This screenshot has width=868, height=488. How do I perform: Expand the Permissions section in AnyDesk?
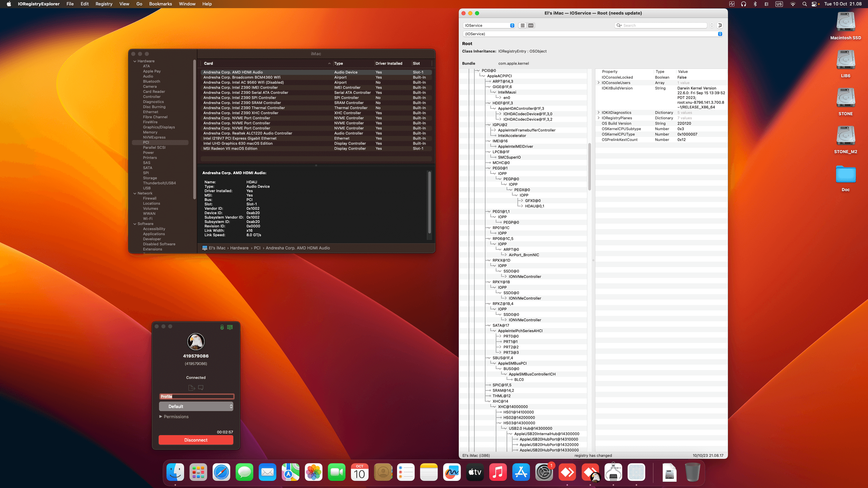coord(175,417)
